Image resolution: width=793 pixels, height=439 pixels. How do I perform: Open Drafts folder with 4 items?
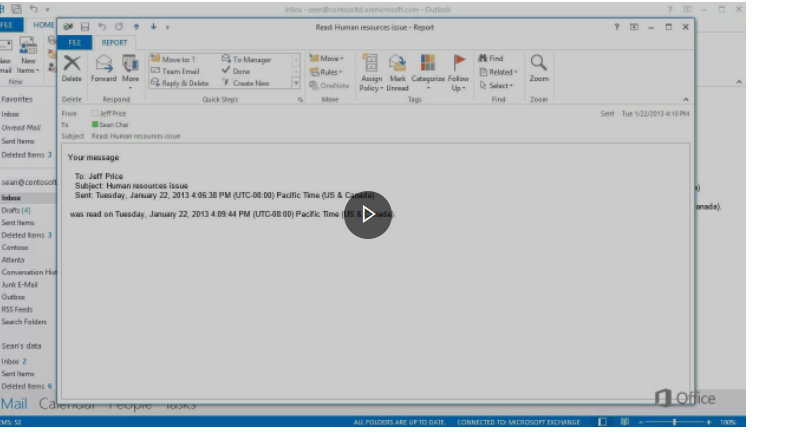pos(16,210)
